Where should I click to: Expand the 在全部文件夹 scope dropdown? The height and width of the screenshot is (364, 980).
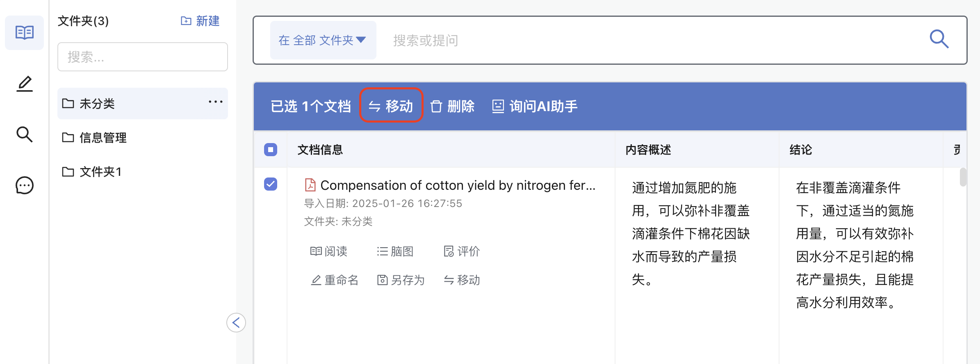(x=323, y=40)
